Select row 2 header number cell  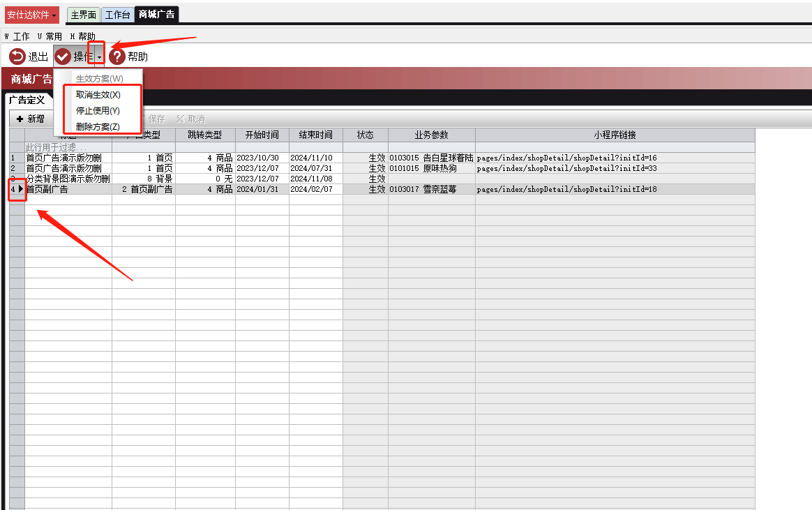pyautogui.click(x=17, y=168)
